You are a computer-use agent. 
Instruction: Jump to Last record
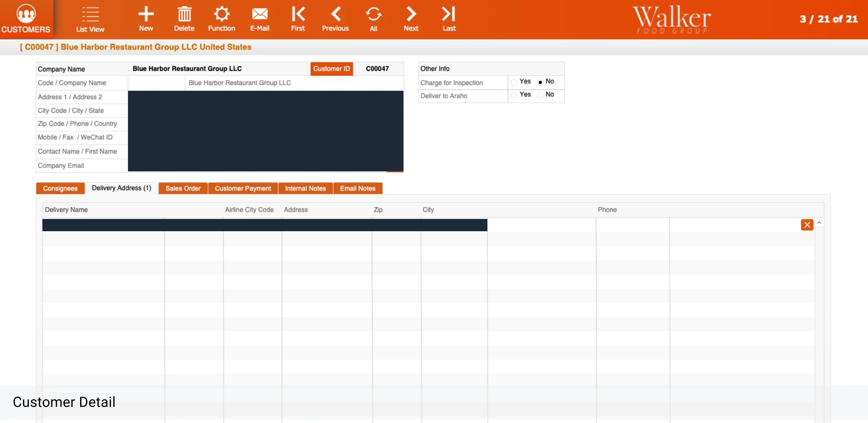(x=449, y=19)
